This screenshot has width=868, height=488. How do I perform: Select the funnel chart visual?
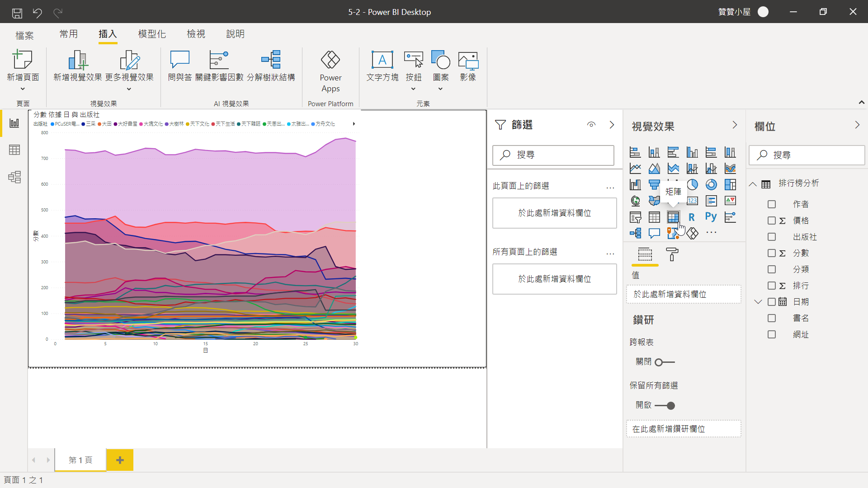tap(654, 184)
